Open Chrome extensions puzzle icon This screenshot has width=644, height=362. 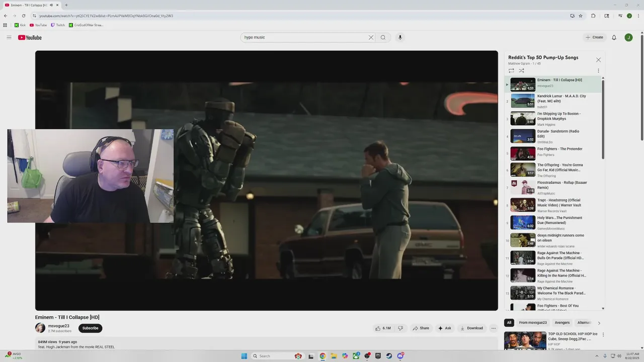[x=593, y=16]
